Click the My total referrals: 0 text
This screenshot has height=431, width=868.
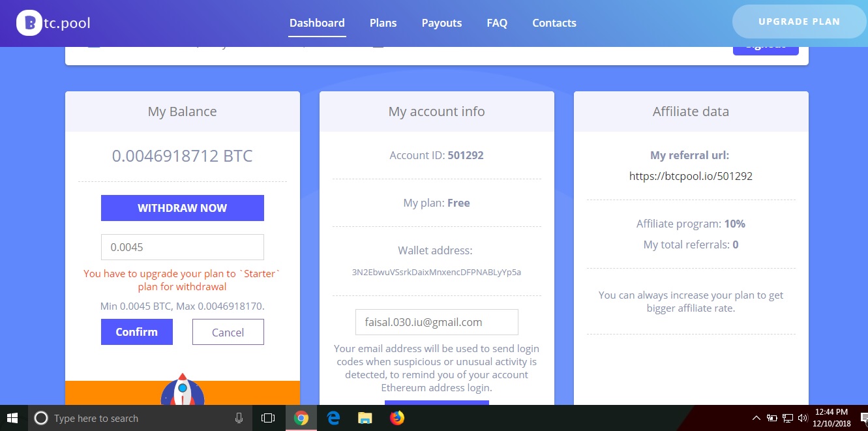[691, 245]
